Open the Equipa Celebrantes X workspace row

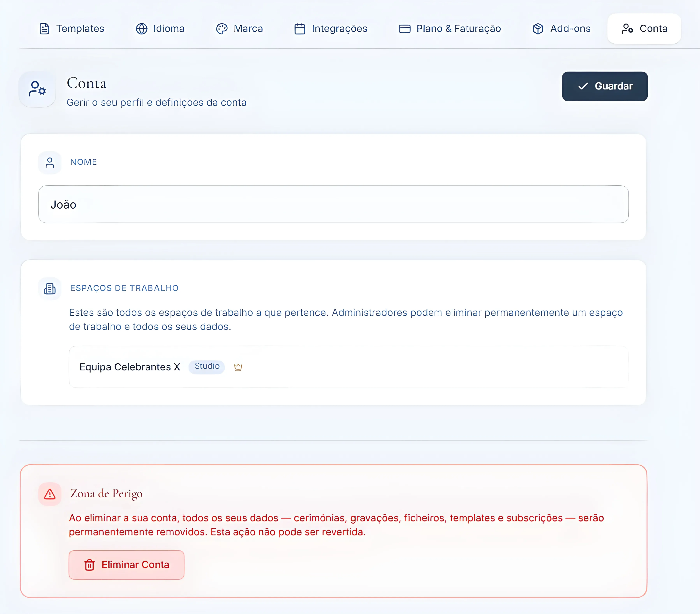pyautogui.click(x=349, y=367)
